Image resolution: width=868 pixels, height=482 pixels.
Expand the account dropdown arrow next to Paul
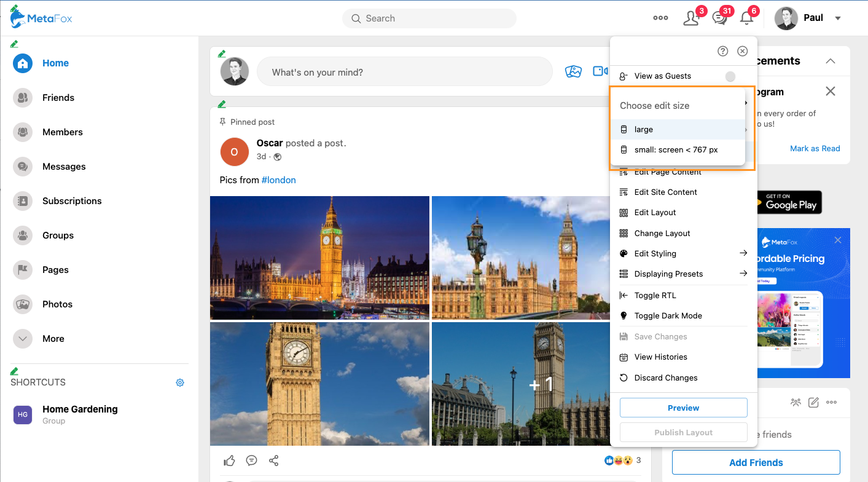click(837, 18)
